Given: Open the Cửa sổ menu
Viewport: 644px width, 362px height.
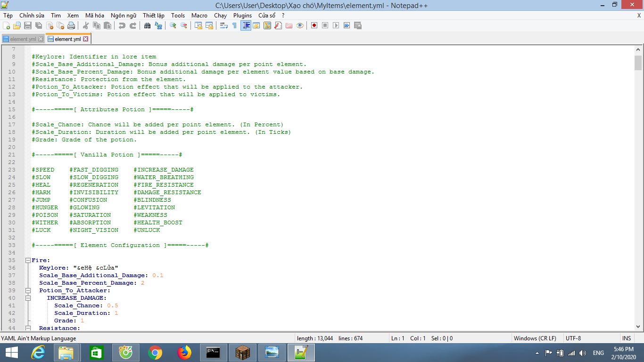Looking at the screenshot, I should point(267,16).
